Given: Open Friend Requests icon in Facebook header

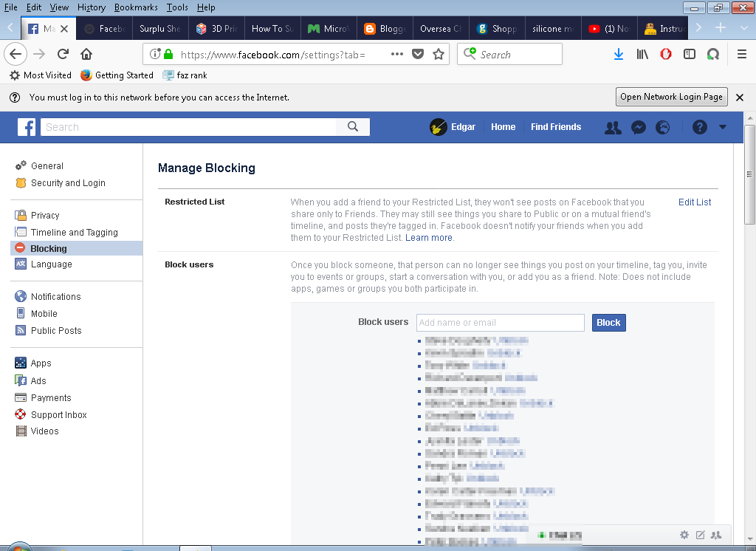Looking at the screenshot, I should (614, 127).
